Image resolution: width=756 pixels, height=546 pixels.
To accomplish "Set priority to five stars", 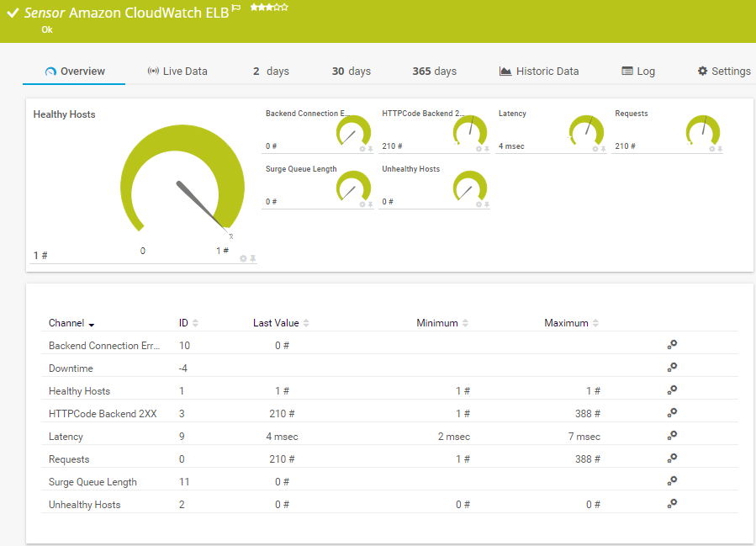I will click(285, 8).
